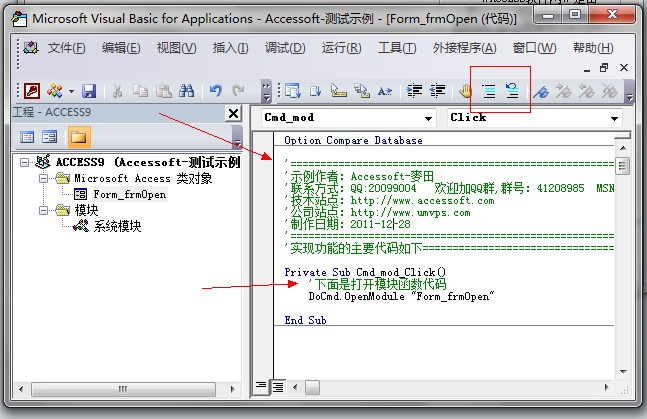647x419 pixels.
Task: Click the project panel scroll-right arrow
Action: tap(232, 389)
